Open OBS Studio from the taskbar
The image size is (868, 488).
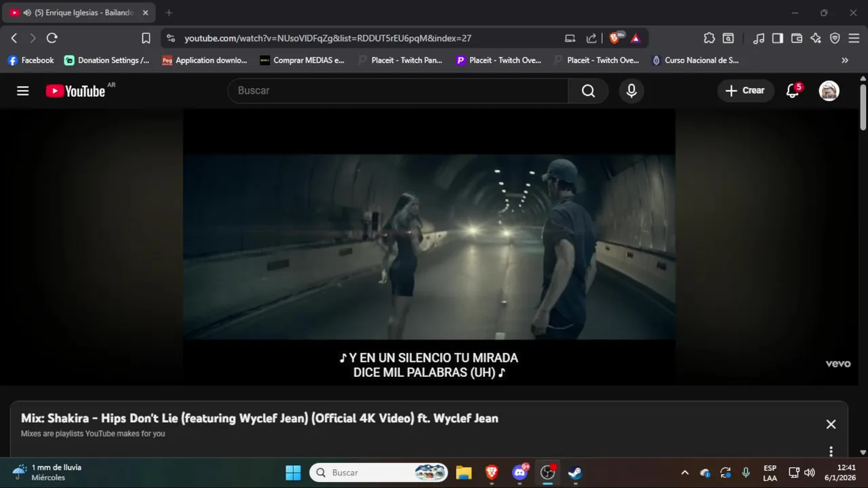(x=548, y=472)
